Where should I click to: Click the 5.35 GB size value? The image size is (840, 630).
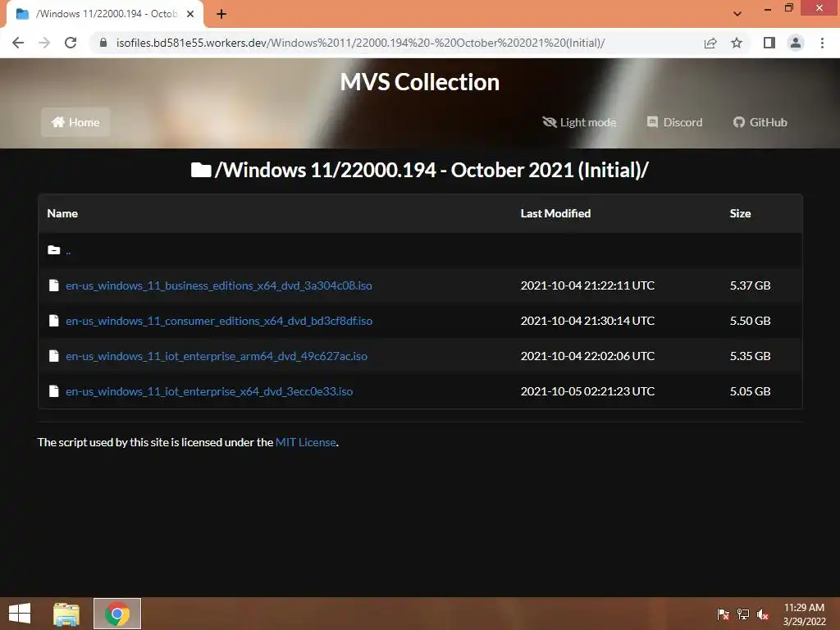[750, 356]
